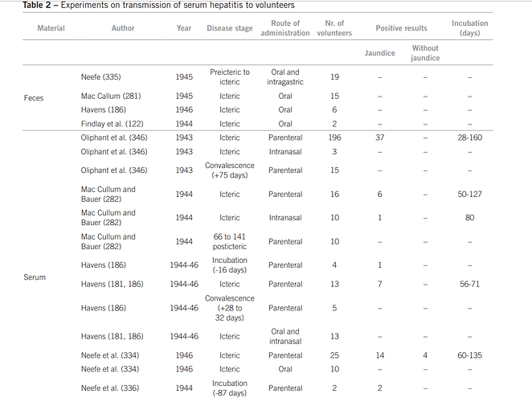Screen dimensions: 532x402
Task: Click the Neefe (335) citation
Action: tap(100, 77)
